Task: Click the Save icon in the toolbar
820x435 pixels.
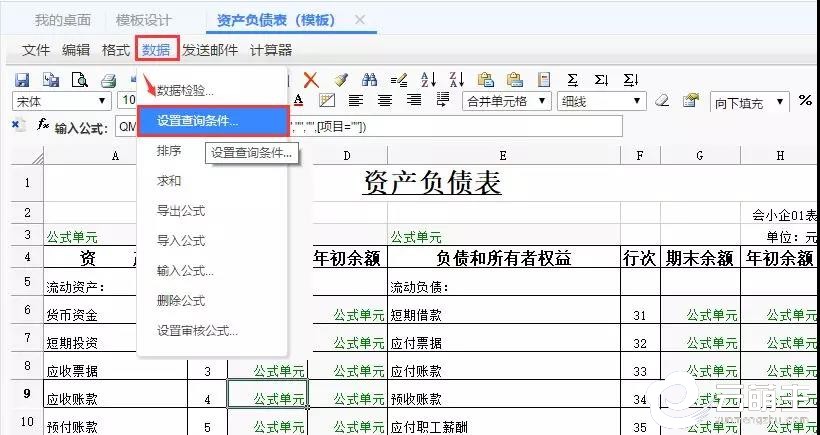Action: pyautogui.click(x=22, y=80)
